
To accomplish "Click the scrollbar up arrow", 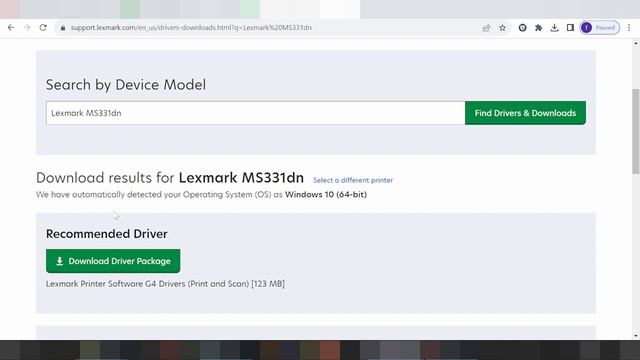I will (x=636, y=43).
